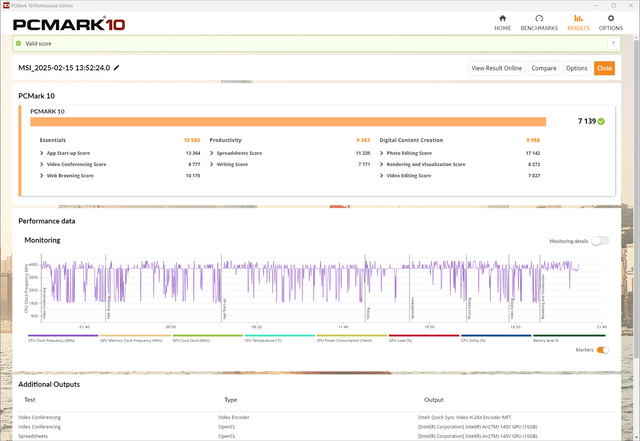Click the App Start-up marker on graph
Image resolution: width=640 pixels, height=441 pixels.
coord(224,309)
